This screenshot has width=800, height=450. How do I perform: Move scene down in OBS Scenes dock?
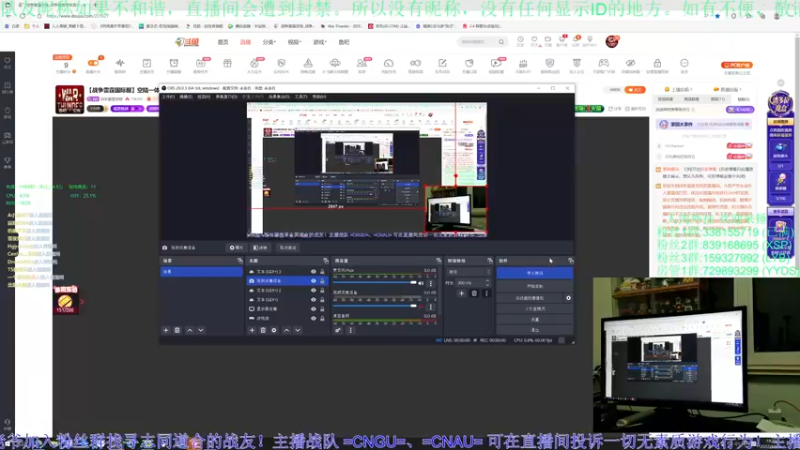(201, 330)
